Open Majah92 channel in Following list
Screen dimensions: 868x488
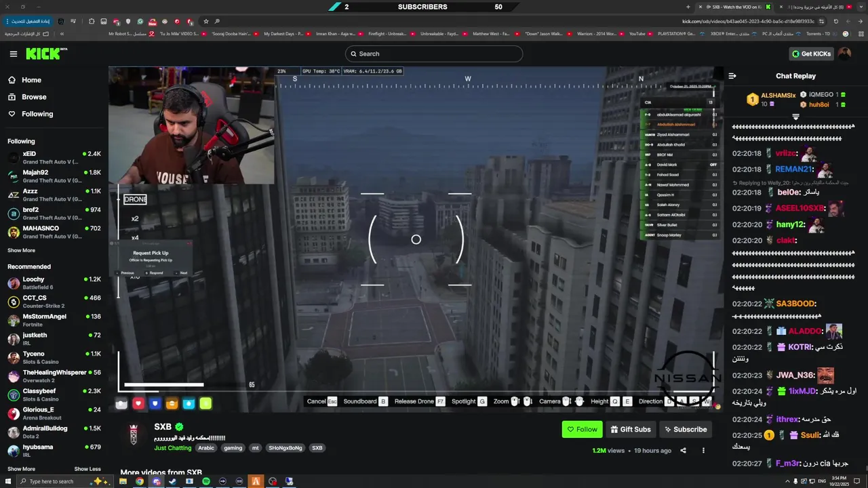(54, 176)
